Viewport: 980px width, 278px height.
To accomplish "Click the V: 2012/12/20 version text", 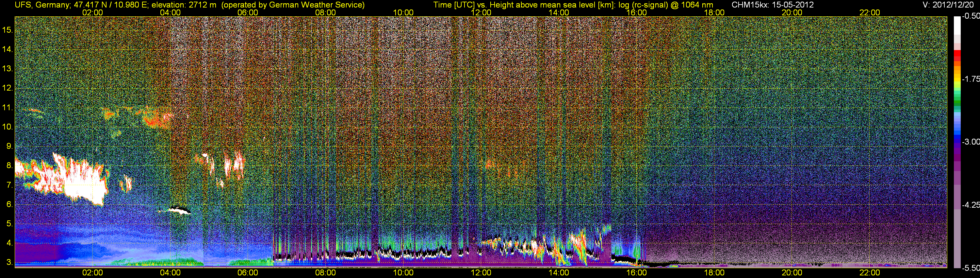I will [x=950, y=5].
